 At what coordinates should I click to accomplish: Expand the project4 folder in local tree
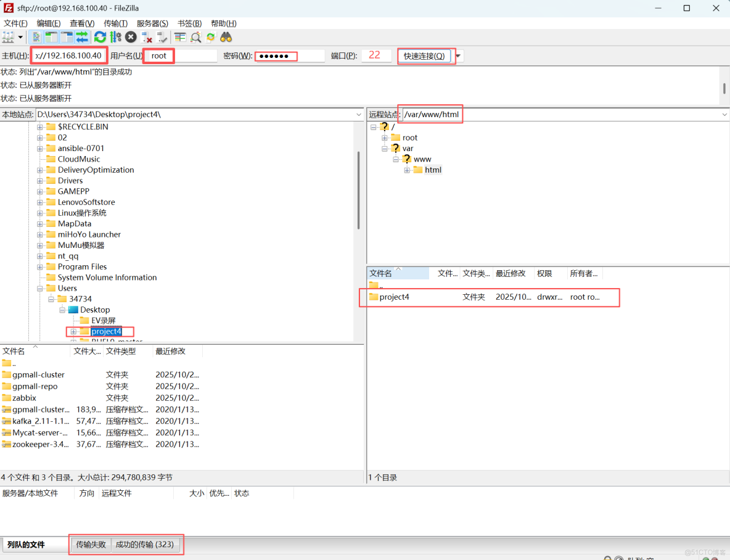click(73, 332)
